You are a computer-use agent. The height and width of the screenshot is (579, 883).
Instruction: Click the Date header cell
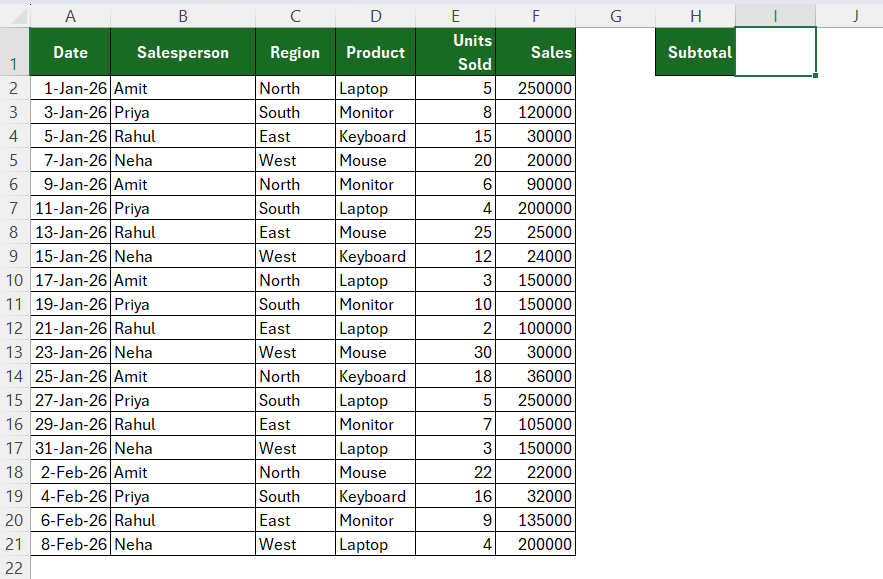click(70, 51)
